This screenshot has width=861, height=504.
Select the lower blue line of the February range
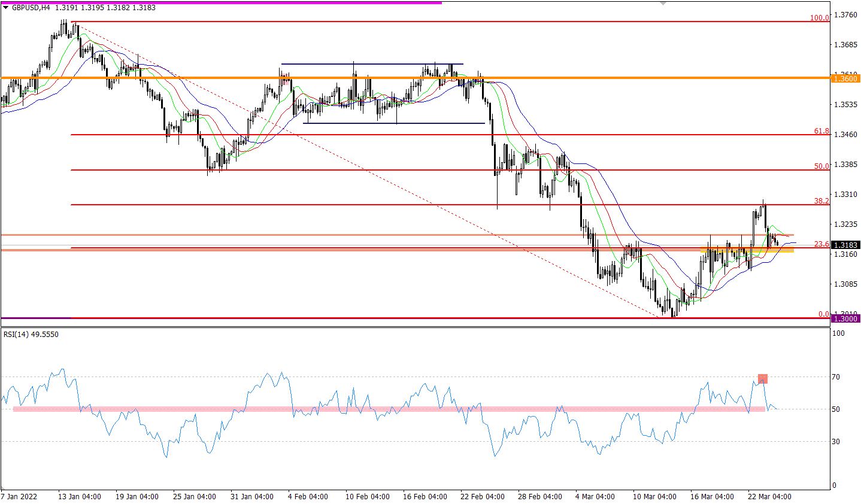click(394, 123)
